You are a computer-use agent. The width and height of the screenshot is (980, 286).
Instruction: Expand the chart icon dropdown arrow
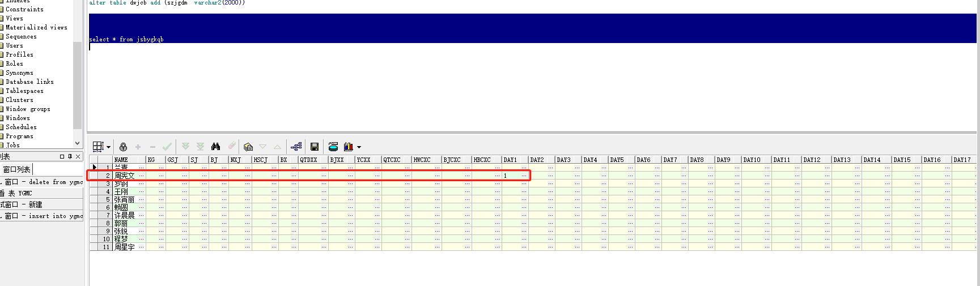[x=359, y=147]
